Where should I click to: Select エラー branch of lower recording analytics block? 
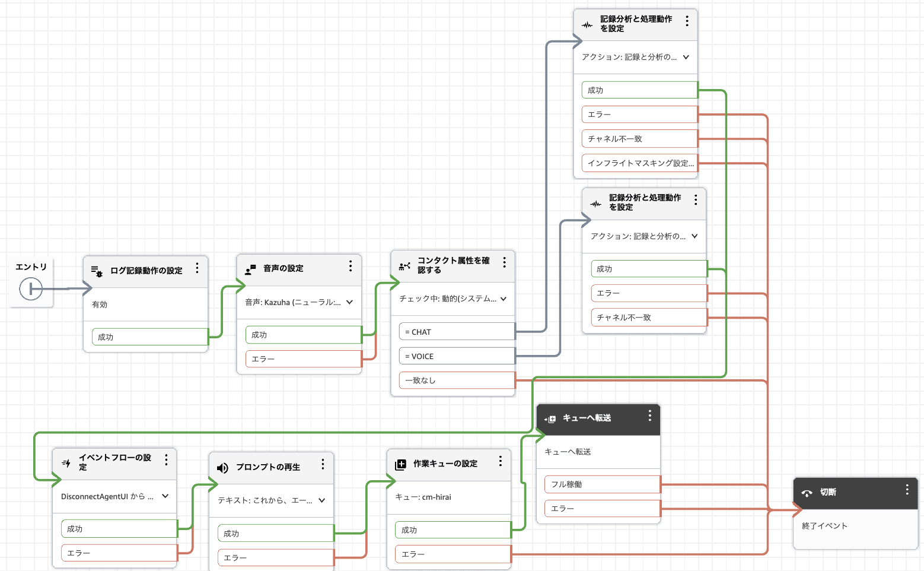pyautogui.click(x=649, y=293)
